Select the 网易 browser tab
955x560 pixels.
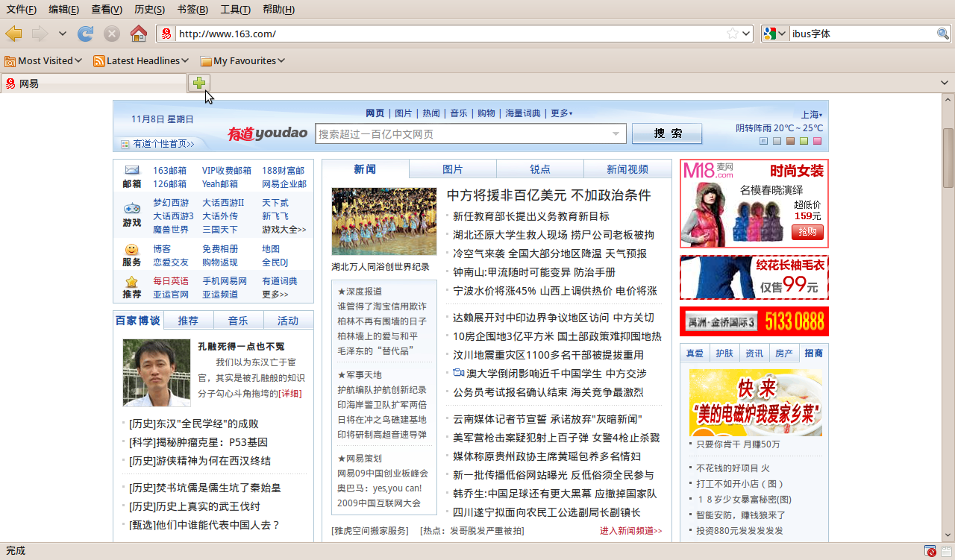tap(94, 84)
